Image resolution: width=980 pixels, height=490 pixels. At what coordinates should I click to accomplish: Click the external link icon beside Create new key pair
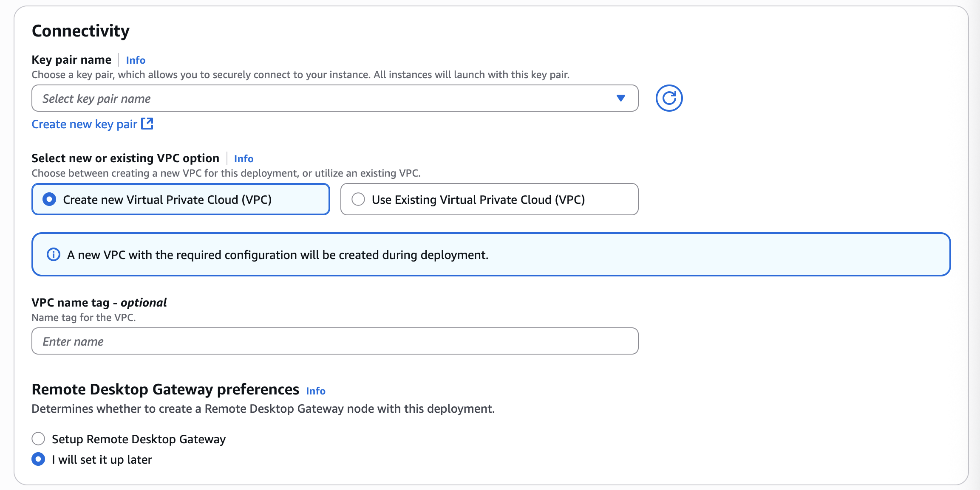pos(147,124)
